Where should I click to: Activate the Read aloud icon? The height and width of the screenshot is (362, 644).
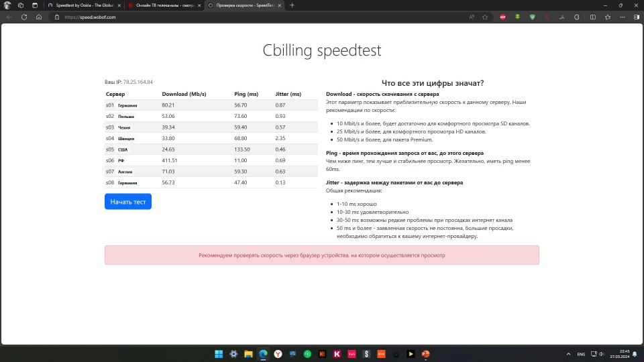(x=472, y=17)
